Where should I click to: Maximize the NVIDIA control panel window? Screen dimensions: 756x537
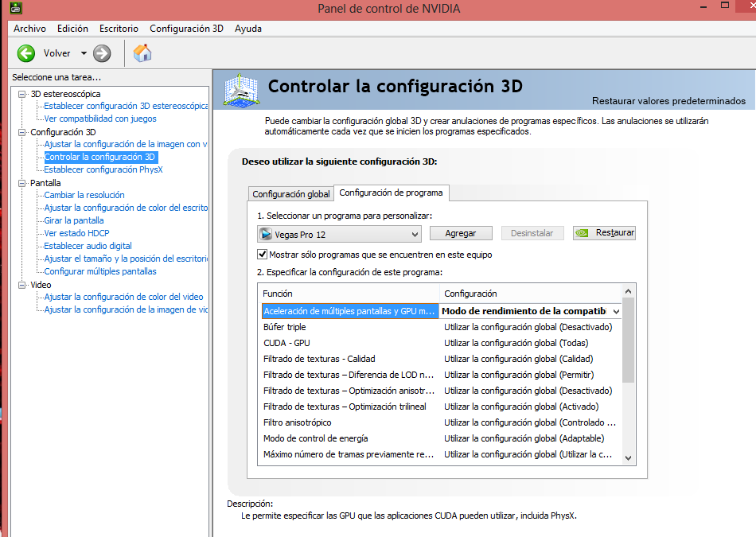[x=725, y=6]
